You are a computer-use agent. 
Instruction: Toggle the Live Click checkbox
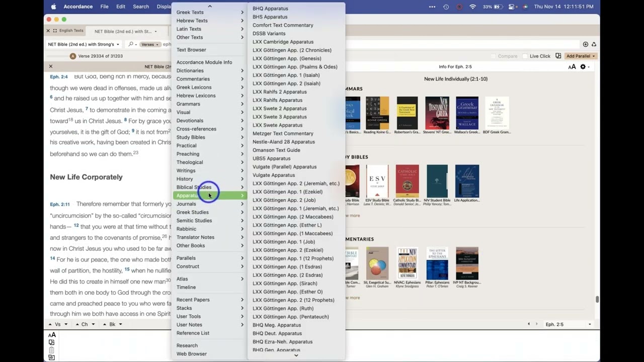tap(525, 56)
